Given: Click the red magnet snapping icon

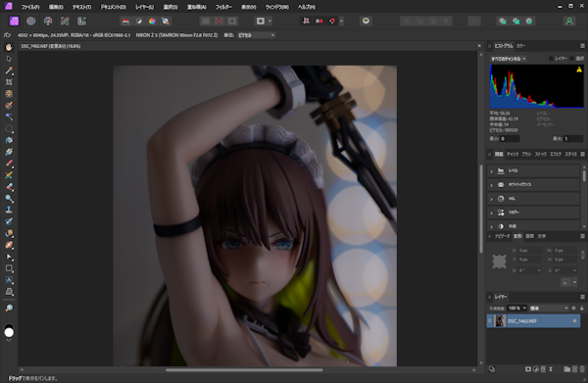Looking at the screenshot, I should coord(332,21).
